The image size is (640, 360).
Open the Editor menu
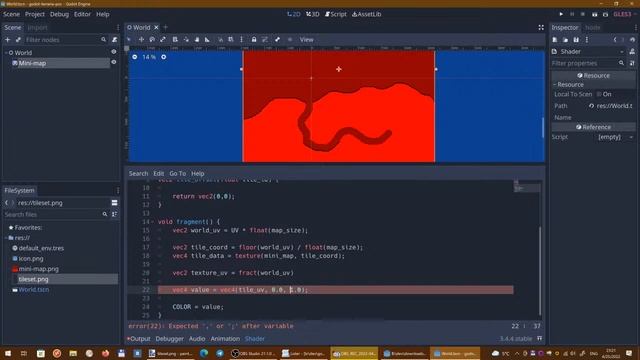pos(82,14)
